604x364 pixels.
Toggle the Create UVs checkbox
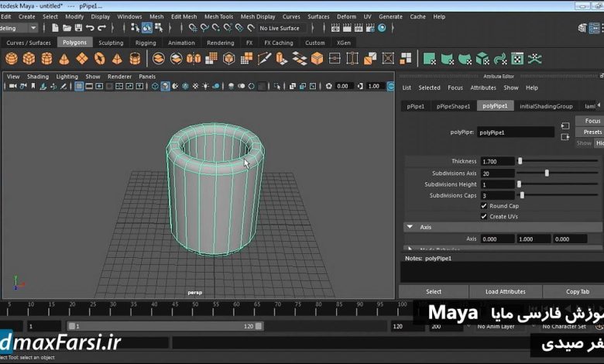pyautogui.click(x=484, y=217)
